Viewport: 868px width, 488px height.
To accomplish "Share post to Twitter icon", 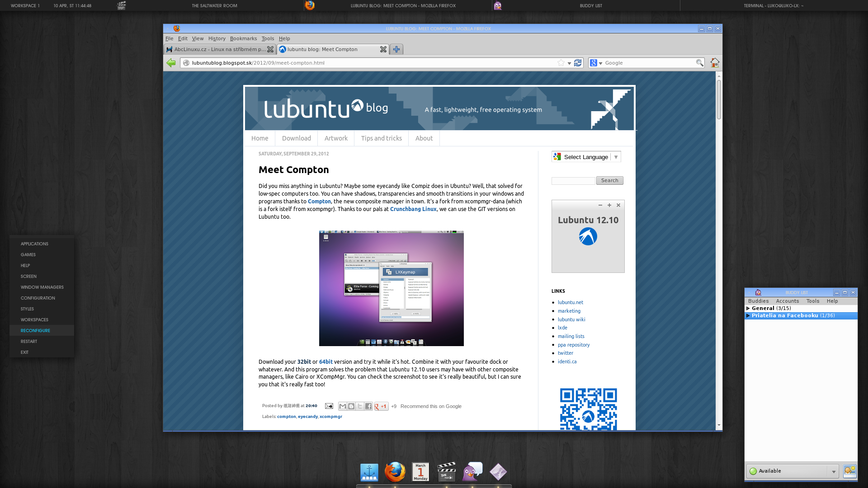I will pos(360,406).
